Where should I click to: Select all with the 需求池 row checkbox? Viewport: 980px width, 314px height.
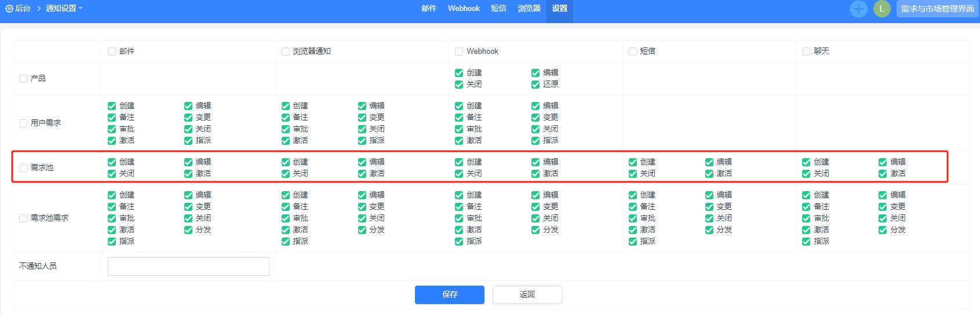click(23, 168)
